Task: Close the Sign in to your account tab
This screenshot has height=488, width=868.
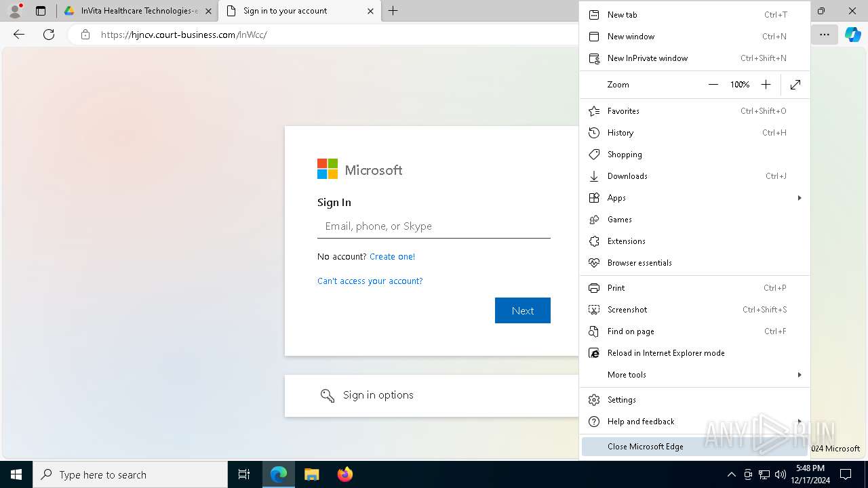Action: (x=370, y=11)
